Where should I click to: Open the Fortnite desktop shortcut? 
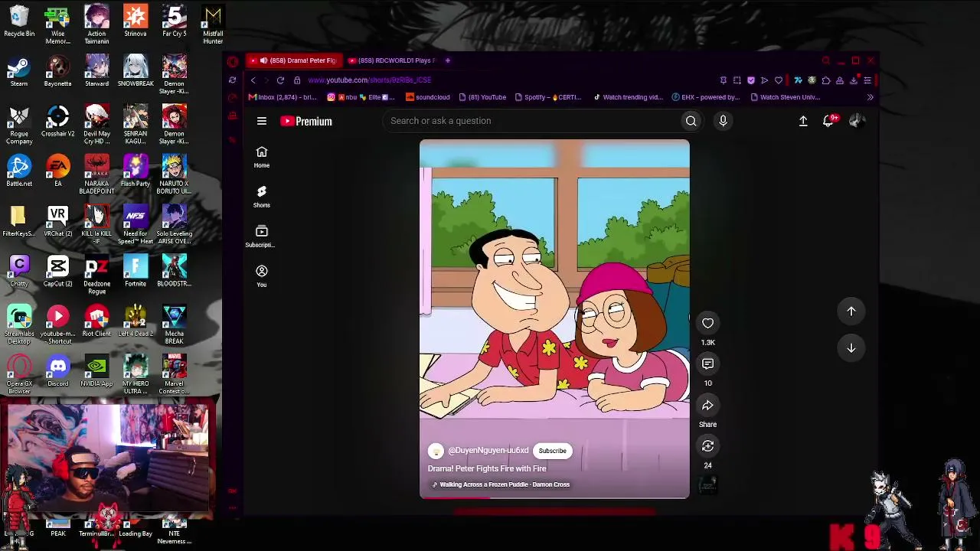tap(136, 270)
